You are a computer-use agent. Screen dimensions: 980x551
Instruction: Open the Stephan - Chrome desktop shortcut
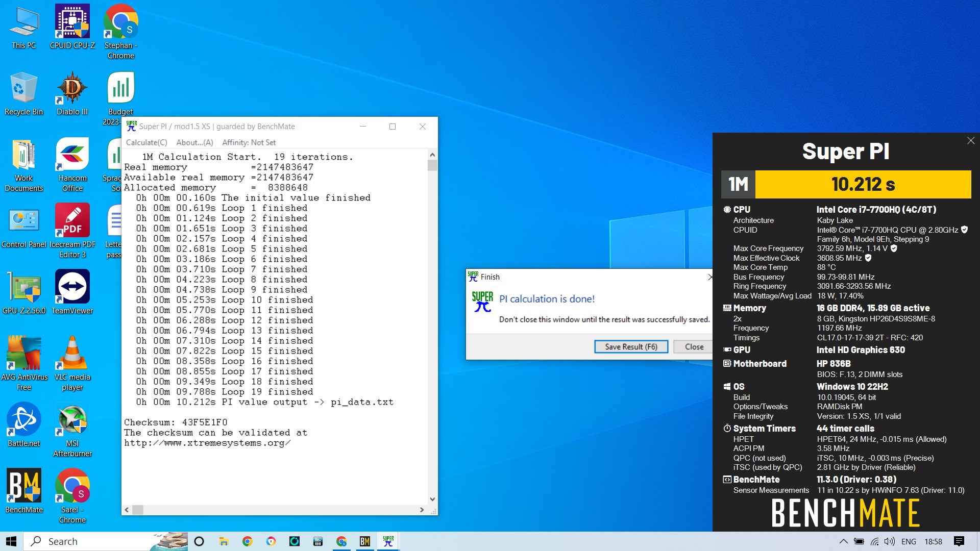tap(121, 32)
